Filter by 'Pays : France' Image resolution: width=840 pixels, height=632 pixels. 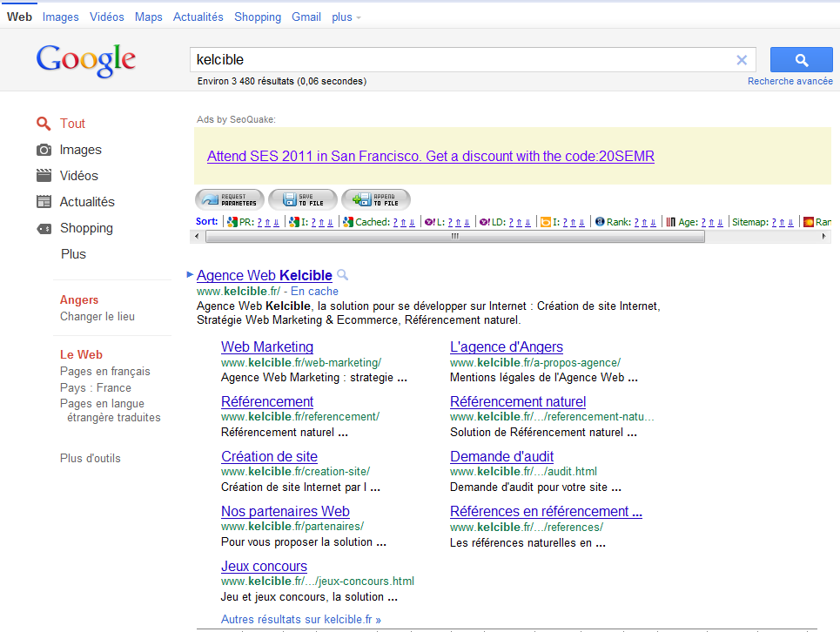click(x=96, y=387)
